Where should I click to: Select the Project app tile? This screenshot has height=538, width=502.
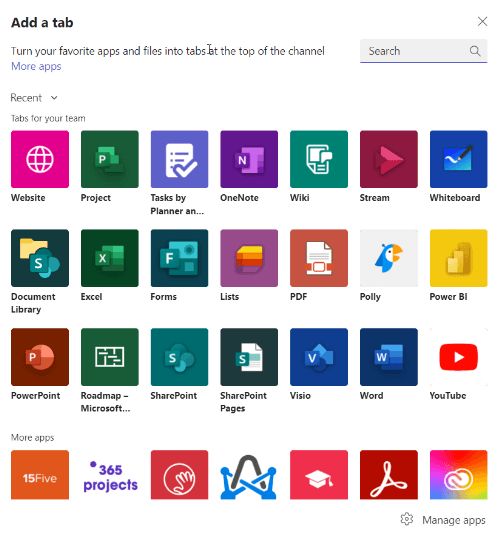[x=110, y=159]
